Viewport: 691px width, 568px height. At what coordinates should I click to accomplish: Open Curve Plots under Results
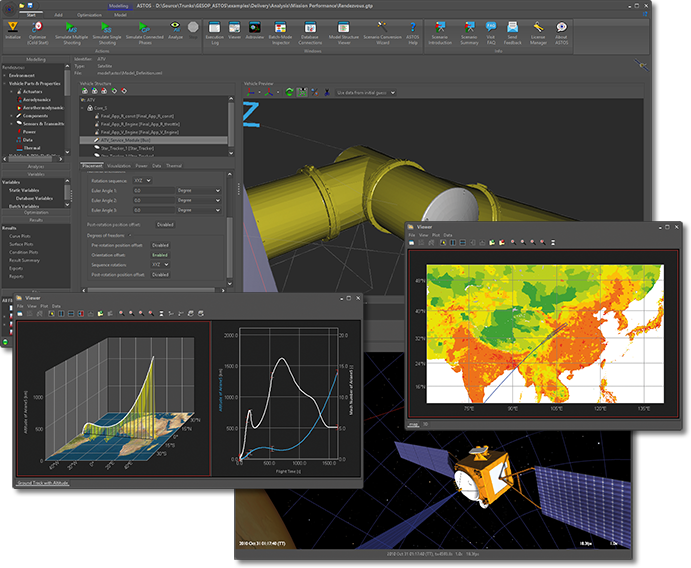coord(20,236)
